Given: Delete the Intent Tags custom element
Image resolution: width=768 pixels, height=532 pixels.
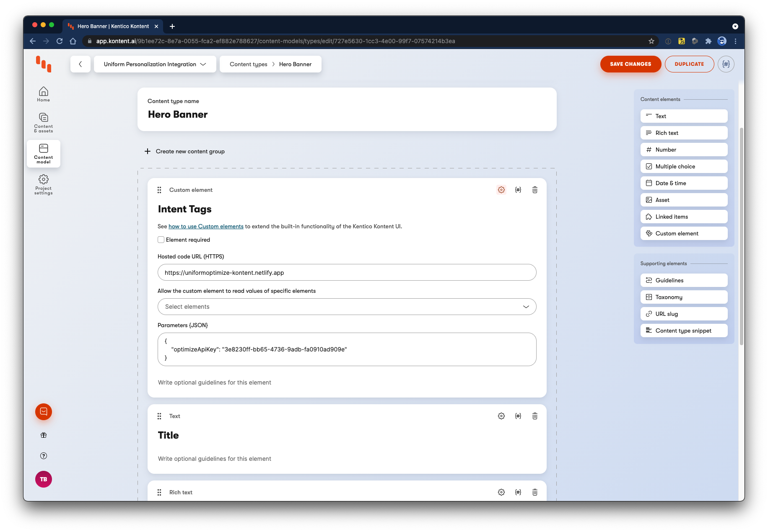Looking at the screenshot, I should (x=535, y=190).
